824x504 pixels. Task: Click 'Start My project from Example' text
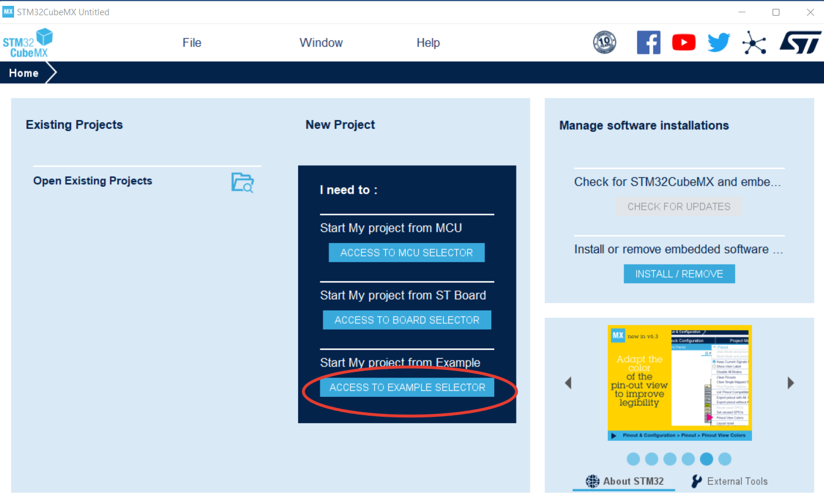click(x=400, y=363)
